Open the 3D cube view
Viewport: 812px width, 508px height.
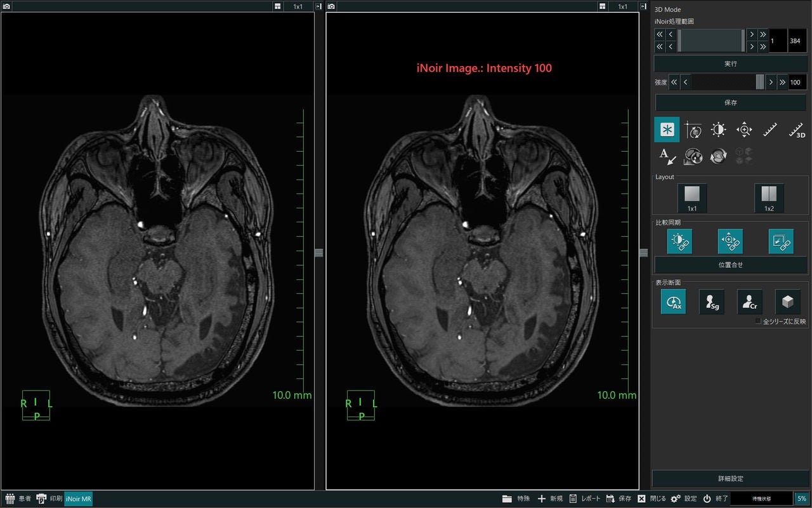coord(788,302)
